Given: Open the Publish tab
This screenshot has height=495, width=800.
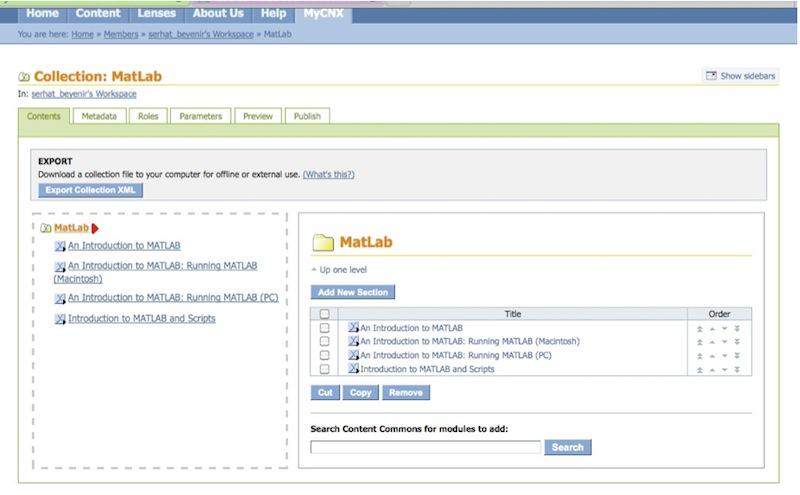Looking at the screenshot, I should coord(307,116).
